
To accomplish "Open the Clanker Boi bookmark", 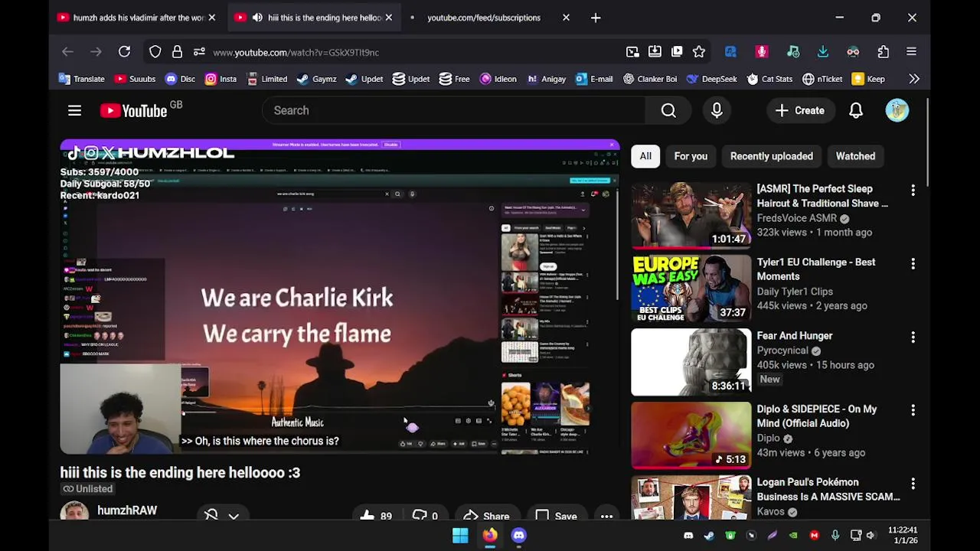I will (650, 79).
